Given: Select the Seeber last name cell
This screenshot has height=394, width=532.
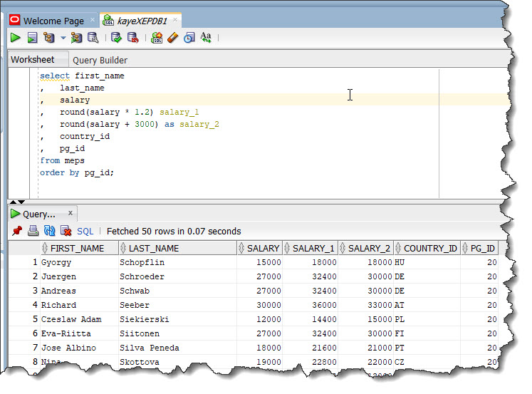Looking at the screenshot, I should (x=178, y=305).
